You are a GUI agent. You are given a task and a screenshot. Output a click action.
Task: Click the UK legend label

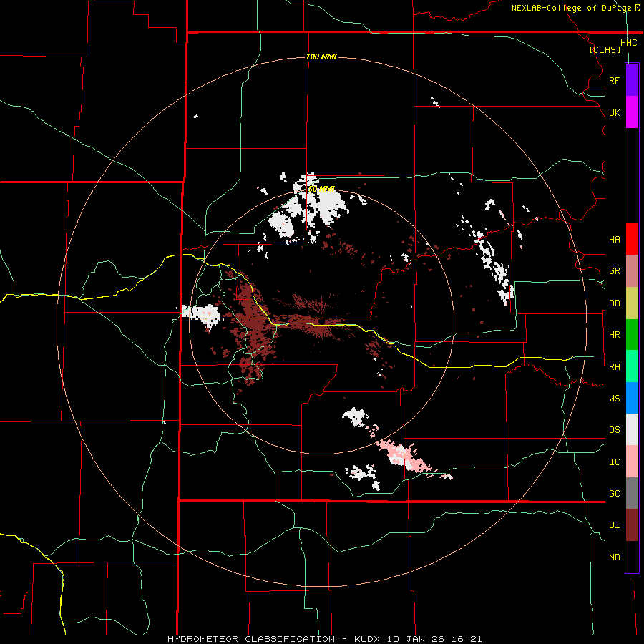pos(615,112)
